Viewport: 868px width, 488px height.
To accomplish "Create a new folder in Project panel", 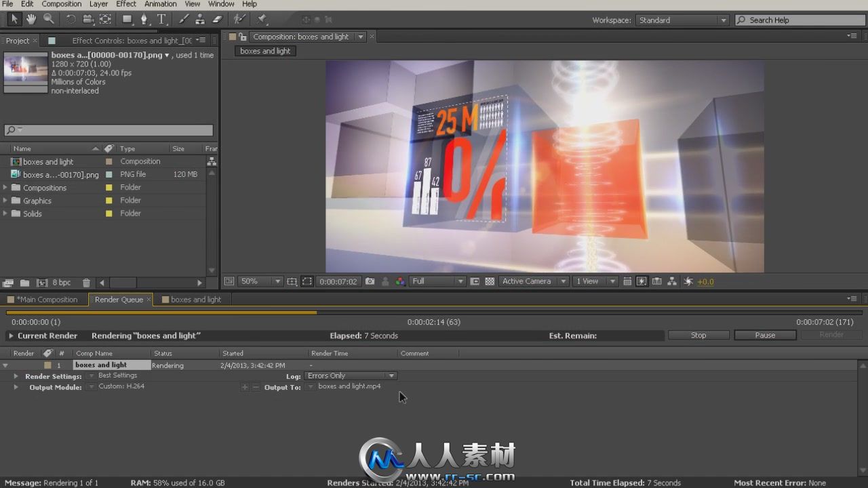I will [x=24, y=283].
